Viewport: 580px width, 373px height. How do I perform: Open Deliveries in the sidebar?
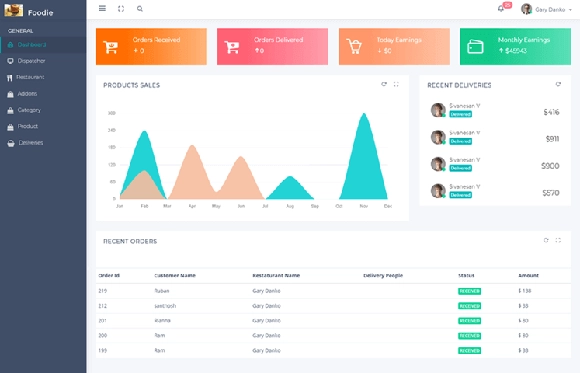pos(43,142)
